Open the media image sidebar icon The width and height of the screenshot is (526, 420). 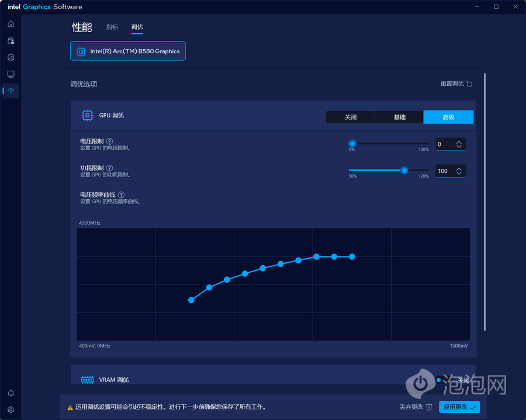click(11, 57)
